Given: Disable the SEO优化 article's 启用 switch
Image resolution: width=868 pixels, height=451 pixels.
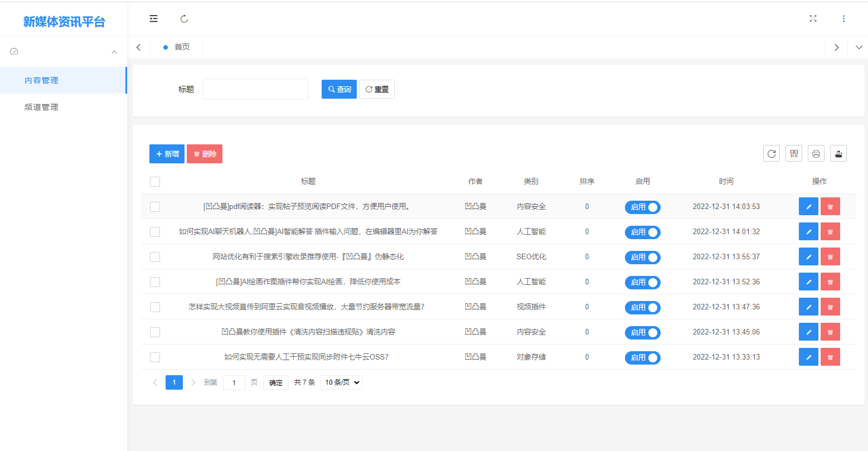Looking at the screenshot, I should [x=642, y=257].
